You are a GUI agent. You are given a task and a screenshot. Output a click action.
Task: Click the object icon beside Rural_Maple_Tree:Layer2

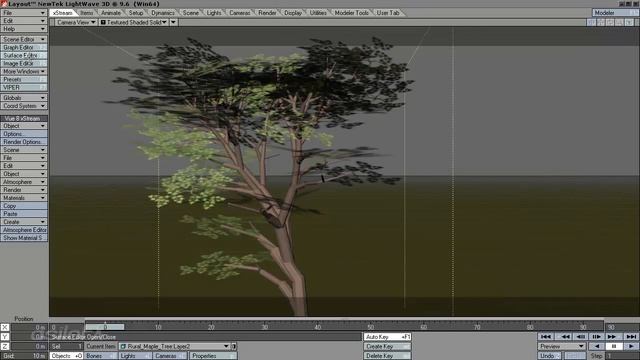point(123,347)
